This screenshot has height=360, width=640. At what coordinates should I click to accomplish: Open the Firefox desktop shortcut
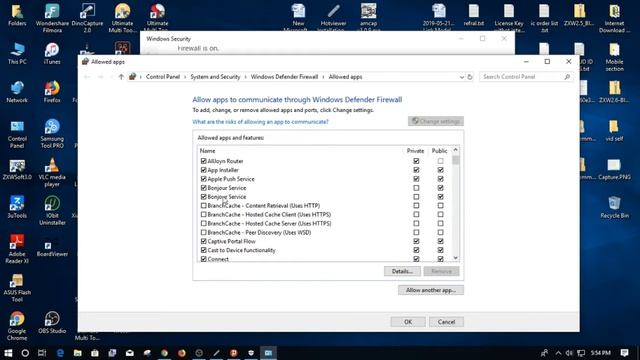[x=52, y=92]
